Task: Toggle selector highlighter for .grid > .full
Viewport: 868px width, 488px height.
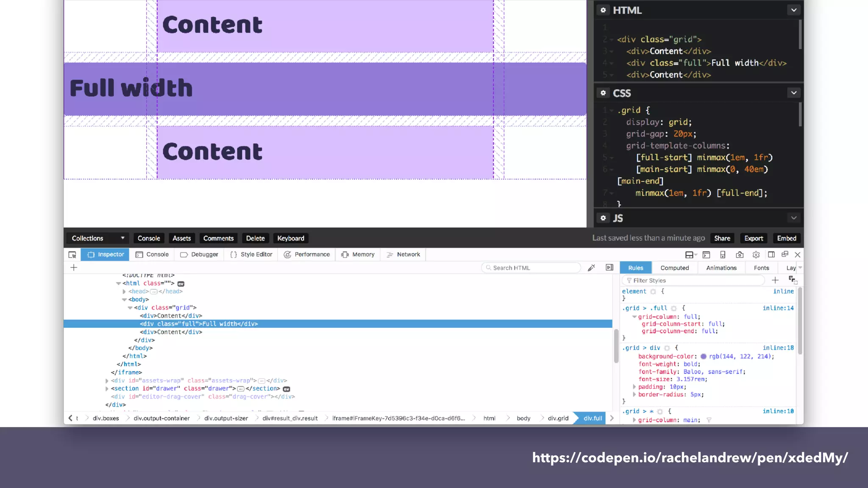Action: tap(674, 308)
